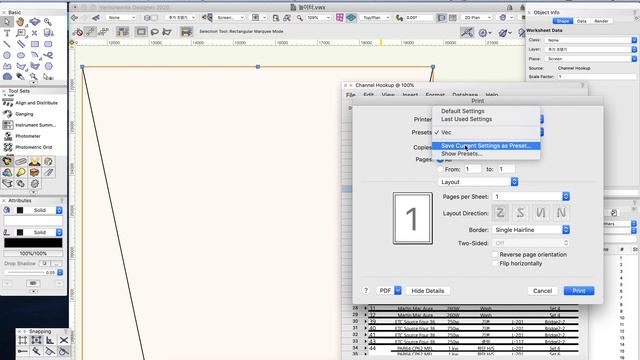Choose the reversed-Z layout direction

pos(520,213)
